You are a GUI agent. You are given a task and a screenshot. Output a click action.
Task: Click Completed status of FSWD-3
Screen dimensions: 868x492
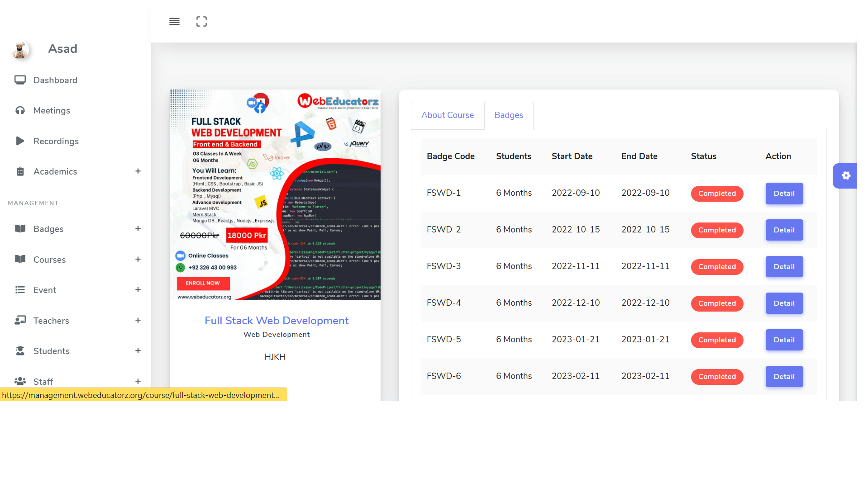pos(717,267)
